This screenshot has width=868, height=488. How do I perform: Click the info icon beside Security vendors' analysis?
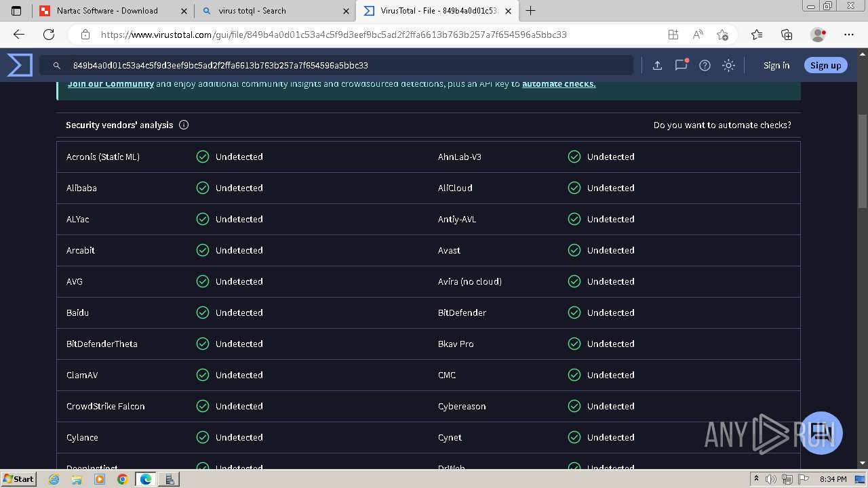click(x=184, y=125)
